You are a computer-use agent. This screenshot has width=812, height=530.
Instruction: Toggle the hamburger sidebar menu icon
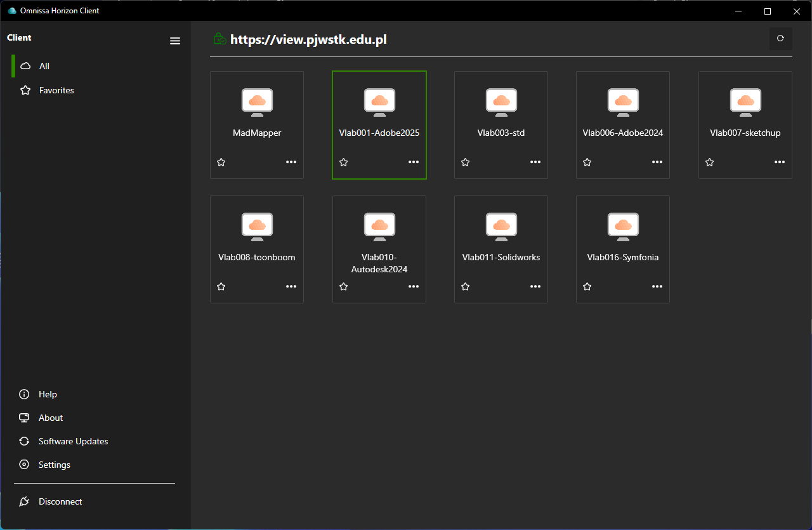click(x=175, y=41)
